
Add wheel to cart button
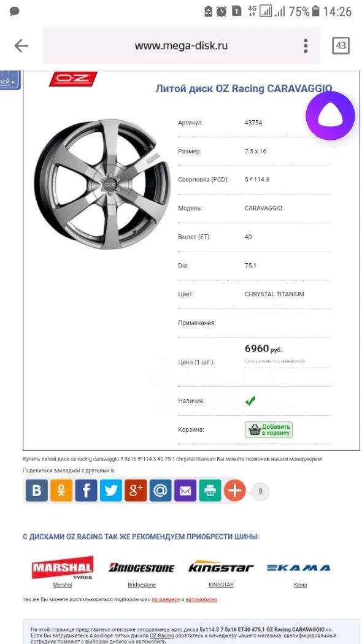point(269,429)
